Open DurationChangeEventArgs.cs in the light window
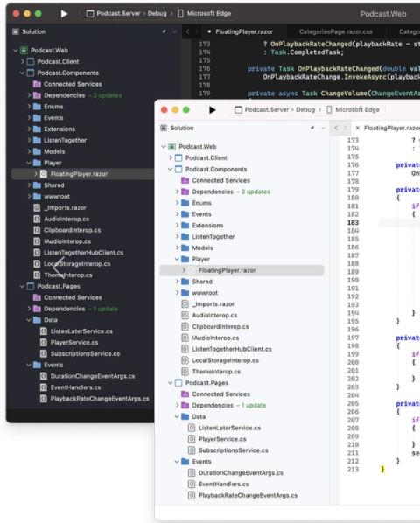 tap(241, 473)
